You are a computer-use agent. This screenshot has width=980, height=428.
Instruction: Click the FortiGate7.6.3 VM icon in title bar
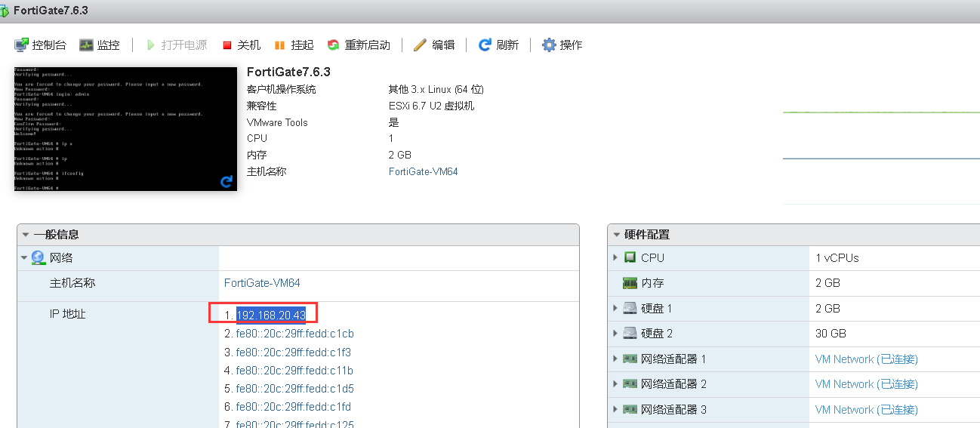5,11
